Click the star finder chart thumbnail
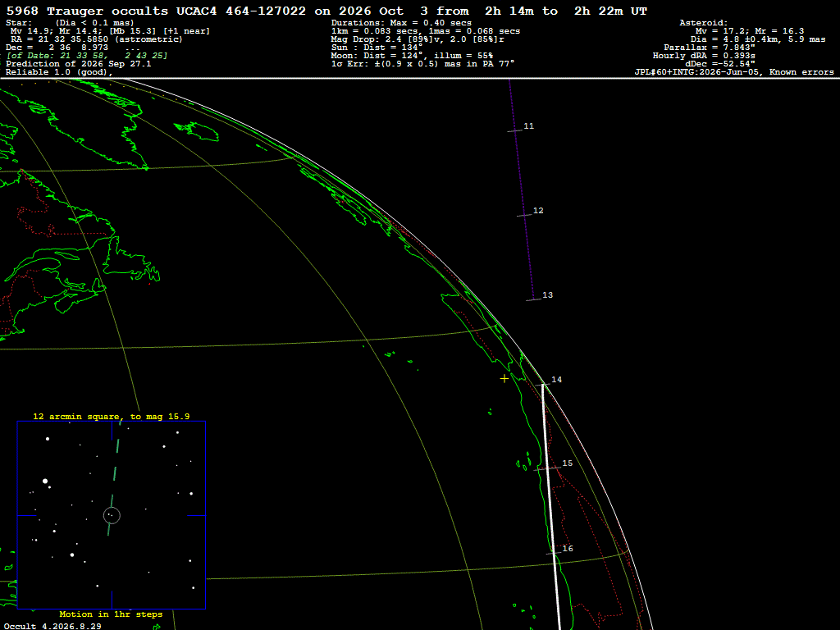The image size is (840, 630). tap(112, 515)
